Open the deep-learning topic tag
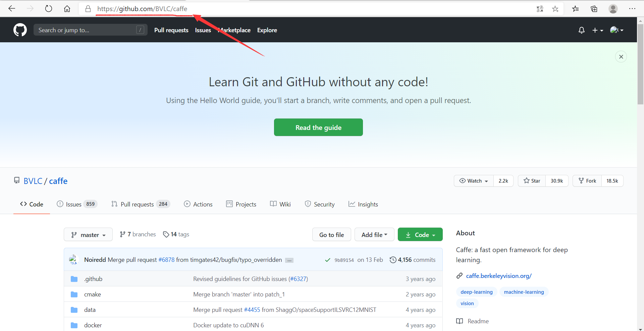 point(477,292)
